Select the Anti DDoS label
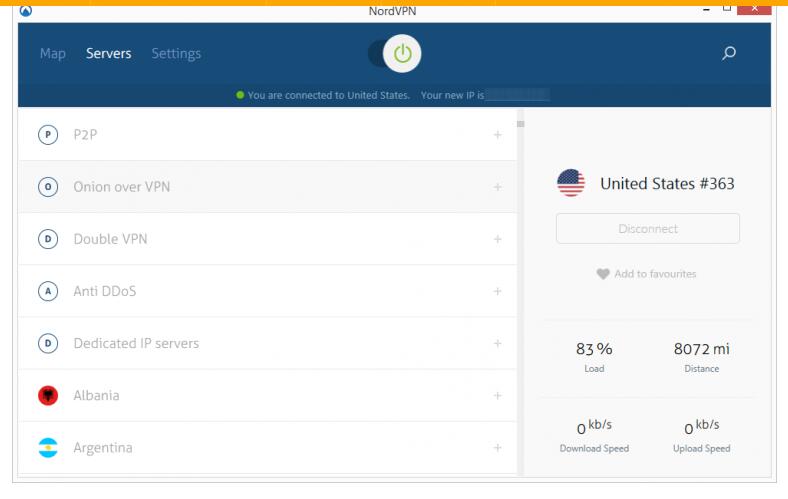Screen dimensions: 788x499 105,291
